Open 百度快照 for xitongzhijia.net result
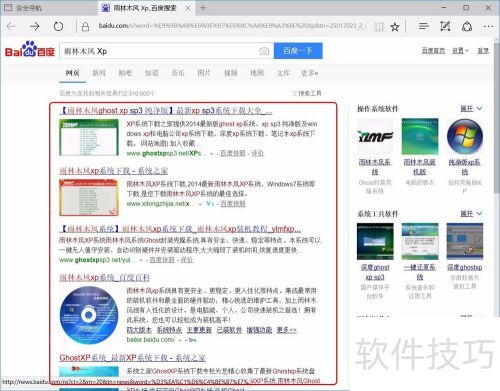This screenshot has height=391, width=500. click(x=233, y=203)
